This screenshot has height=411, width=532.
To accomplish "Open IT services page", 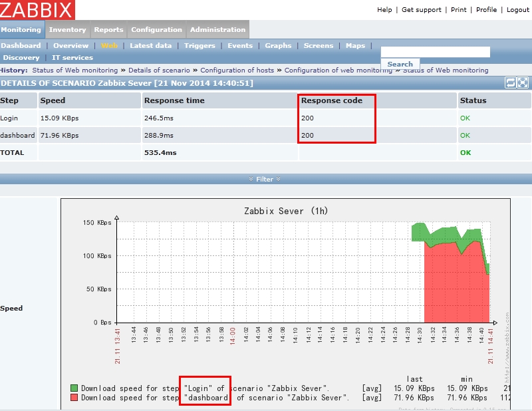I will point(72,58).
